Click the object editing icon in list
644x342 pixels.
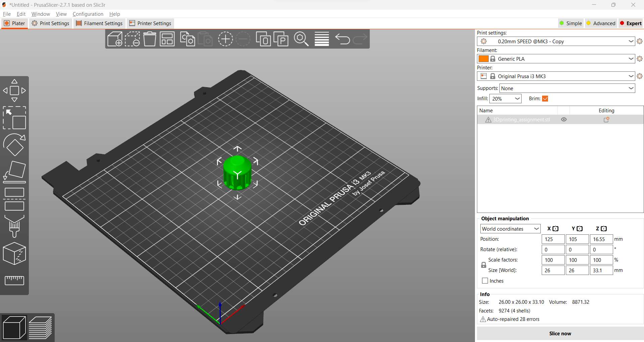(606, 120)
